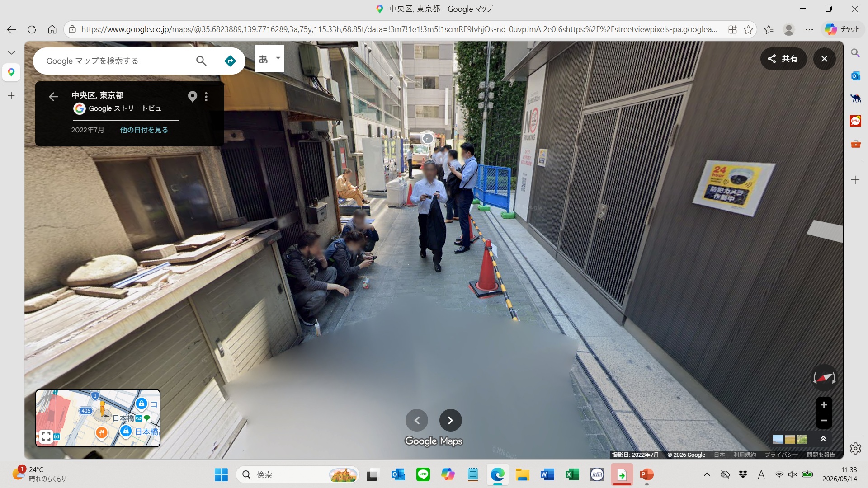This screenshot has height=488, width=868.
Task: Add this page to favorites star icon
Action: click(748, 29)
